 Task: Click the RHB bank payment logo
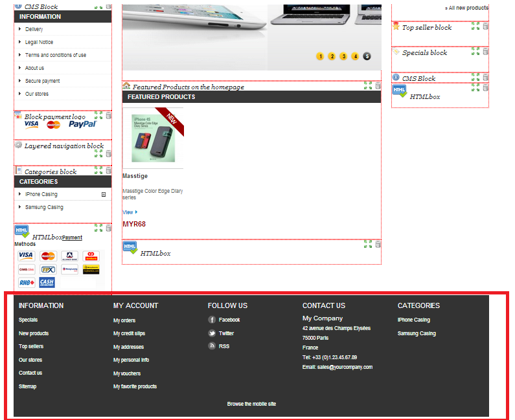point(27,283)
